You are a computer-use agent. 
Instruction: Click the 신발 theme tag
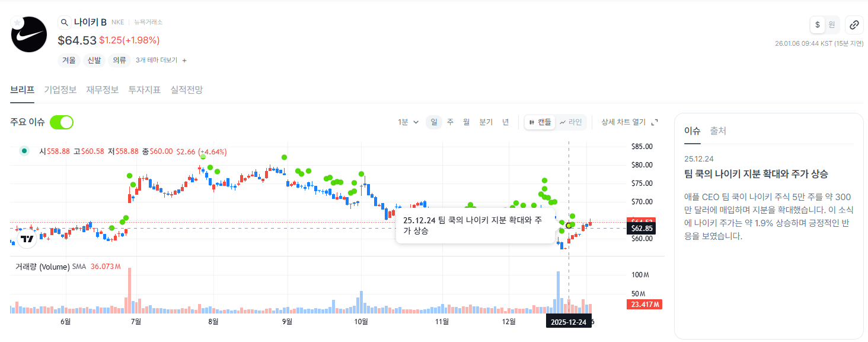[x=94, y=61]
